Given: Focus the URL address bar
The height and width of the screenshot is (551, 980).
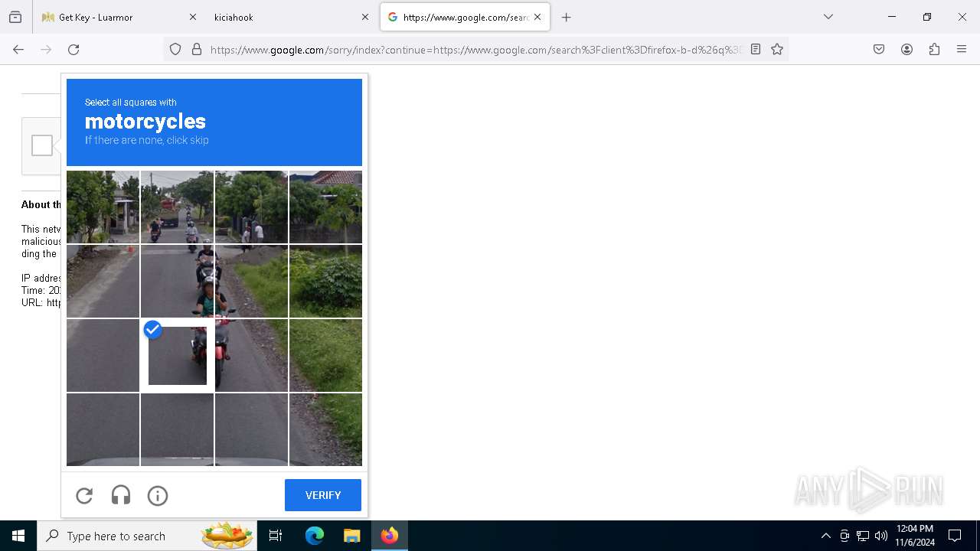Looking at the screenshot, I should (x=475, y=49).
